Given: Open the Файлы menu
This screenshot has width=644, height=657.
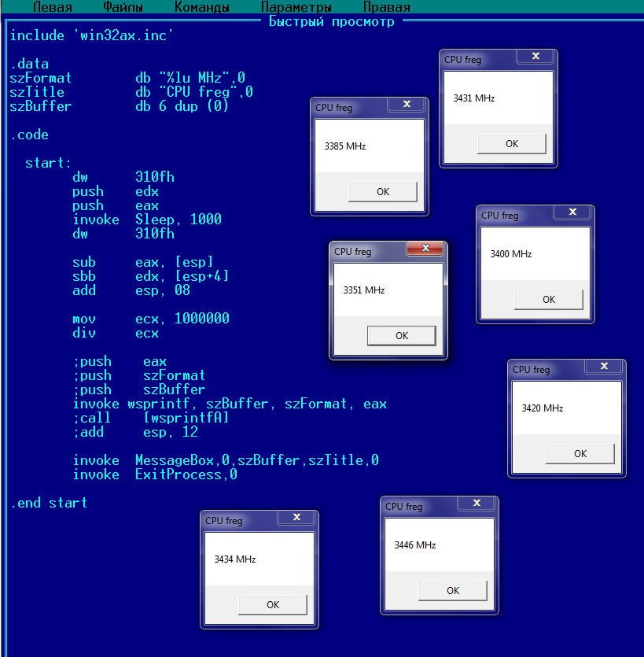Looking at the screenshot, I should pyautogui.click(x=123, y=7).
